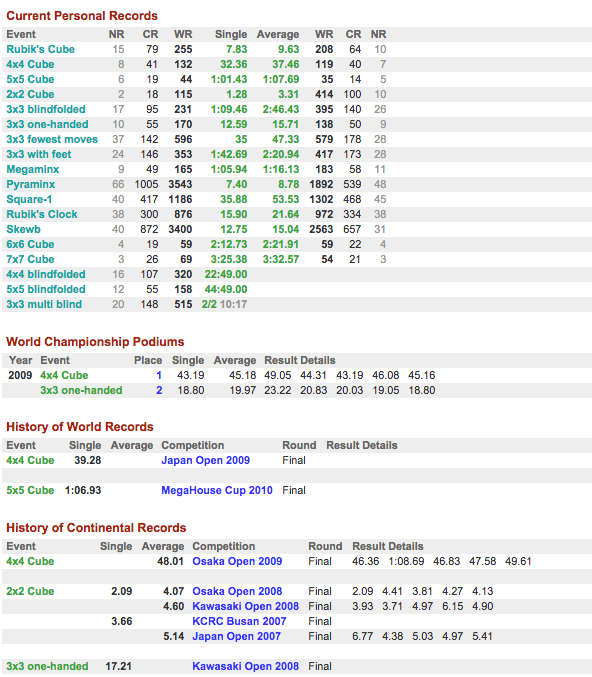Open 5x5 Cube in World Records history
This screenshot has height=677, width=592.
[x=30, y=490]
